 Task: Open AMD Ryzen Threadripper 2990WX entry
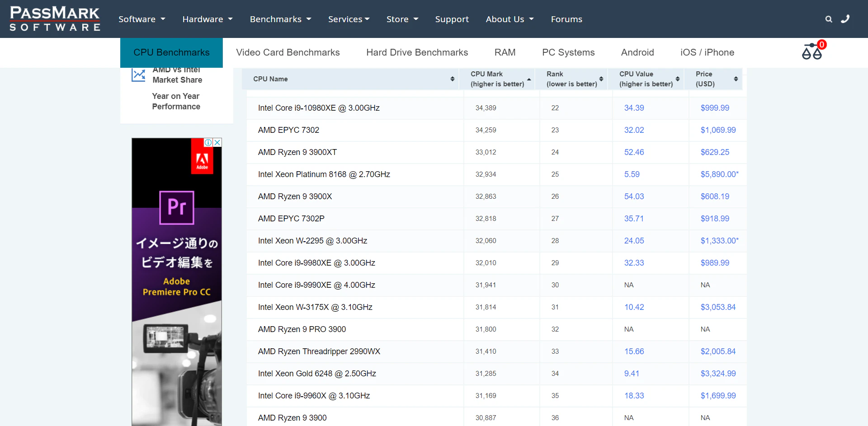pos(319,351)
